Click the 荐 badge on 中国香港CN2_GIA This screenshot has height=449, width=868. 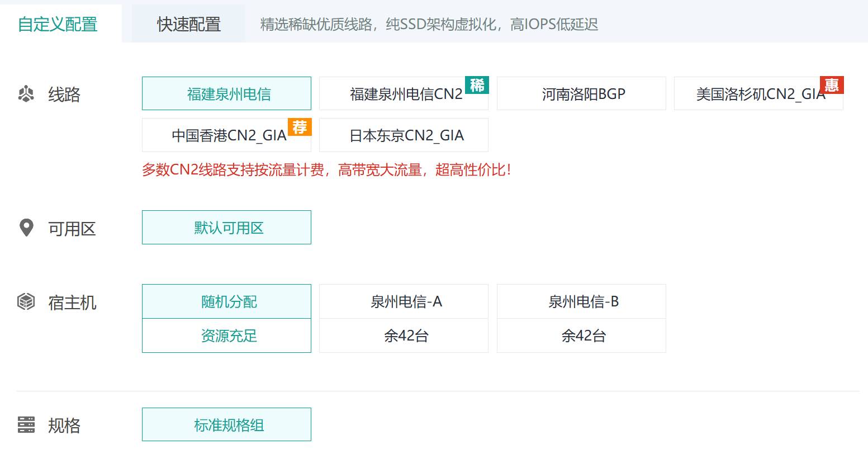(300, 127)
